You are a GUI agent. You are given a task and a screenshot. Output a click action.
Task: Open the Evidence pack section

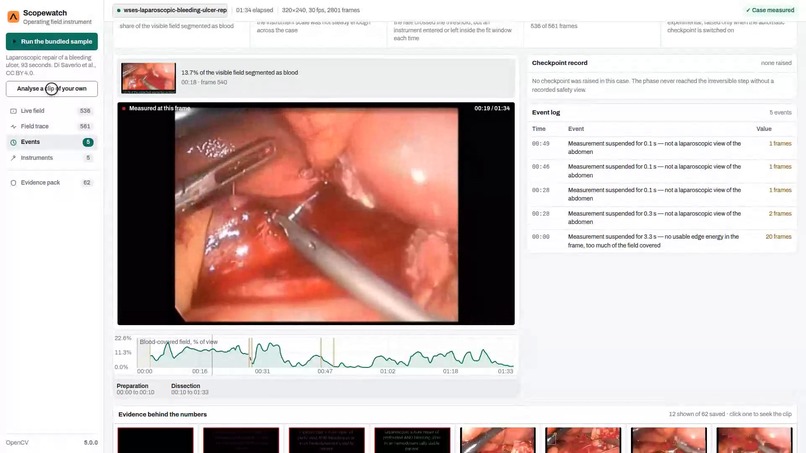tap(51, 183)
